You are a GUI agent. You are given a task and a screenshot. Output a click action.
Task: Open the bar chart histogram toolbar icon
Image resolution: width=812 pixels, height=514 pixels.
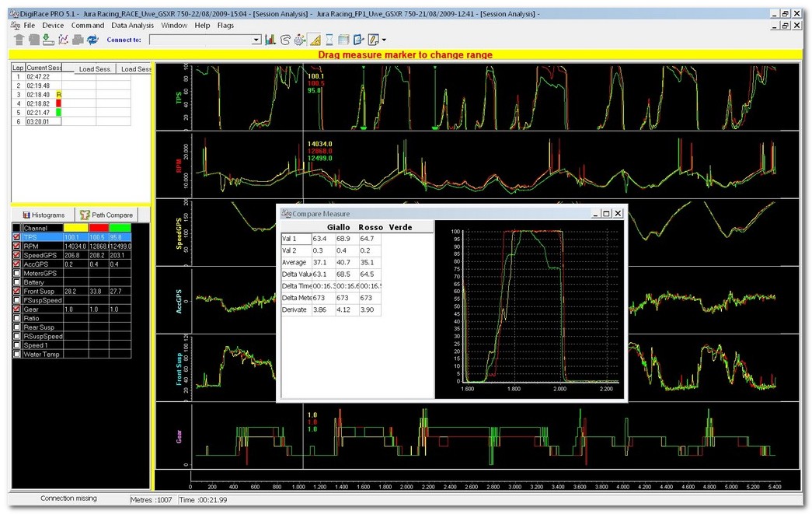click(x=270, y=40)
